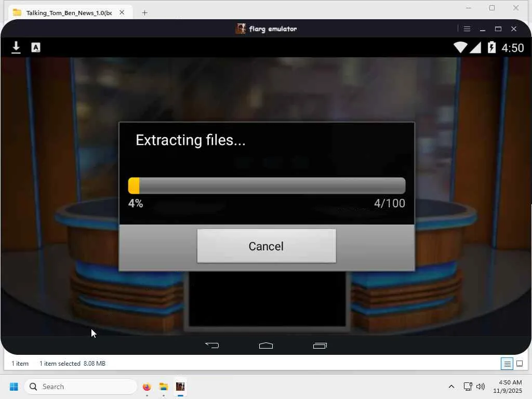Open File Explorer from the taskbar

tap(164, 387)
